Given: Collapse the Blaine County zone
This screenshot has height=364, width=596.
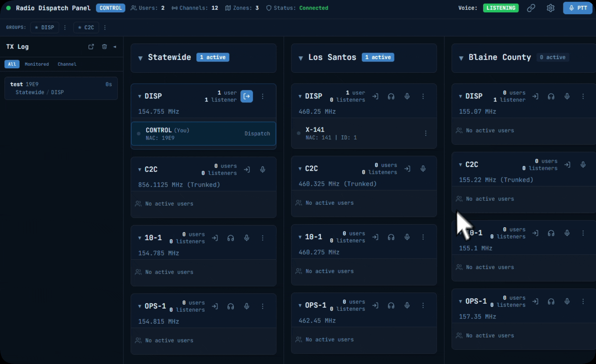Looking at the screenshot, I should point(461,58).
